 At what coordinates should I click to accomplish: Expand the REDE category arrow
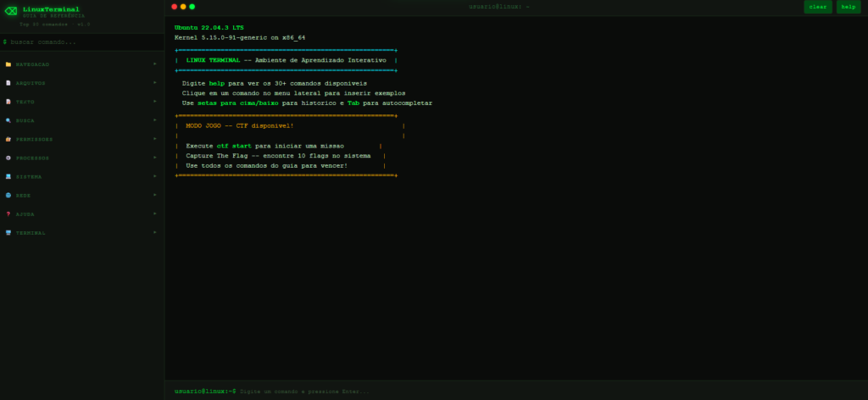pyautogui.click(x=155, y=195)
